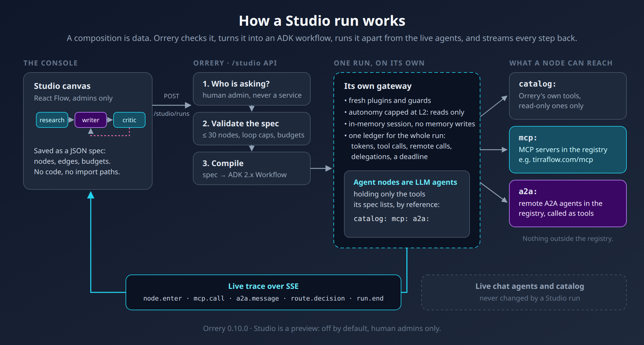Screen dimensions: 644x345
Task: Click 'Saved as a JSON spec:' line
Action: click(x=70, y=151)
